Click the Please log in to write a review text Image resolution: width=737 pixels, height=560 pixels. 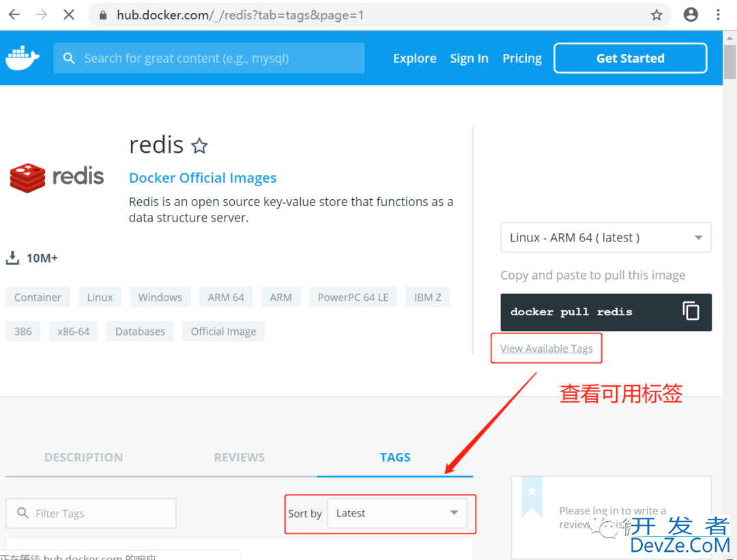click(612, 517)
